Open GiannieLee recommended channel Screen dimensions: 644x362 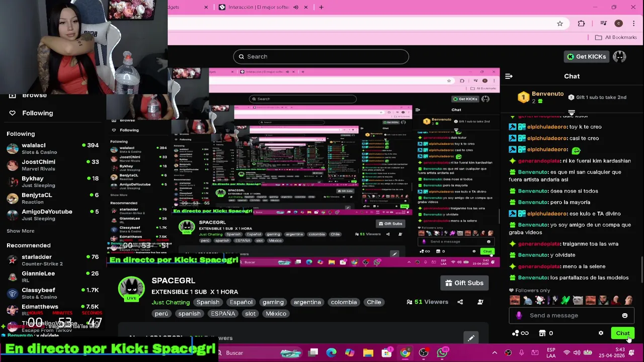(x=53, y=277)
